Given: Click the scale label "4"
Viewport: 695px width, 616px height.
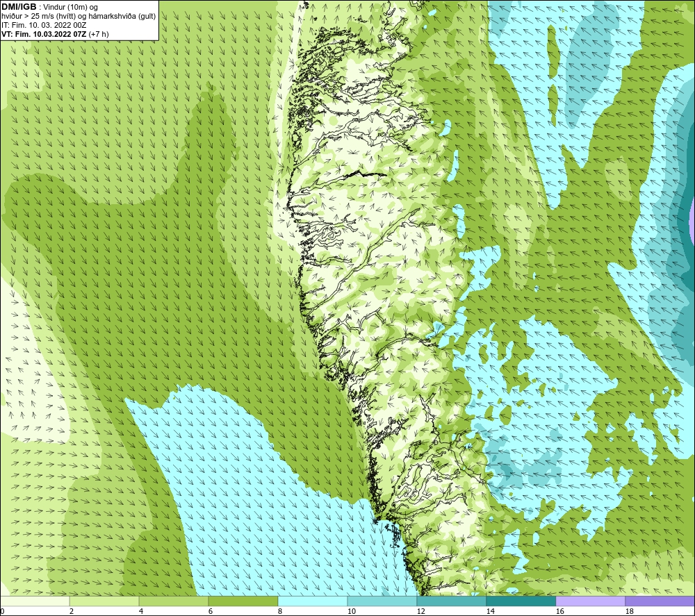Looking at the screenshot, I should (x=141, y=611).
